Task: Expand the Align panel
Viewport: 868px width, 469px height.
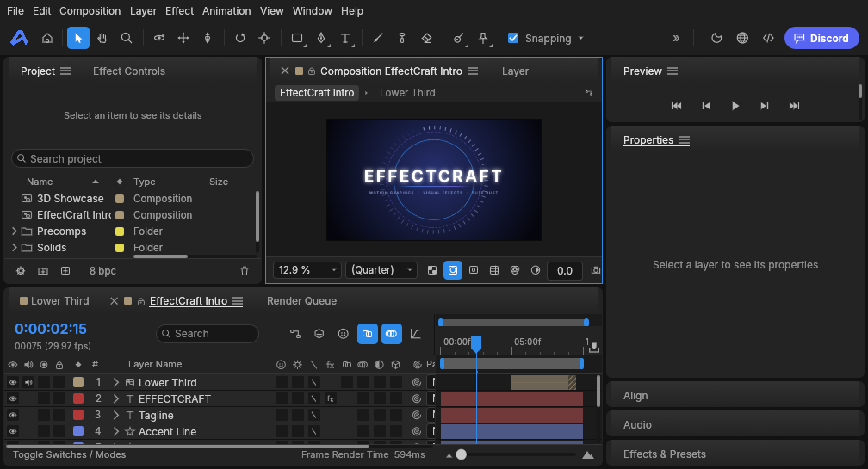Action: click(x=735, y=396)
